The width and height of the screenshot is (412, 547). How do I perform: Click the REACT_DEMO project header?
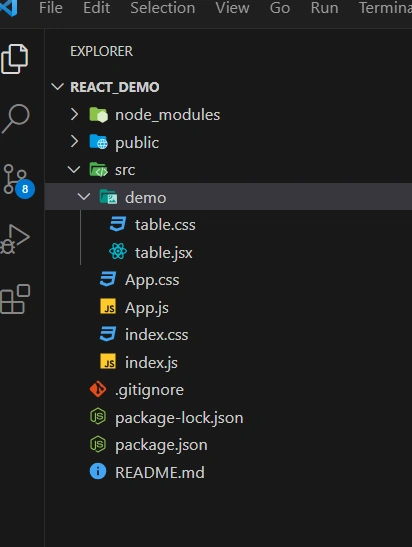pos(114,87)
